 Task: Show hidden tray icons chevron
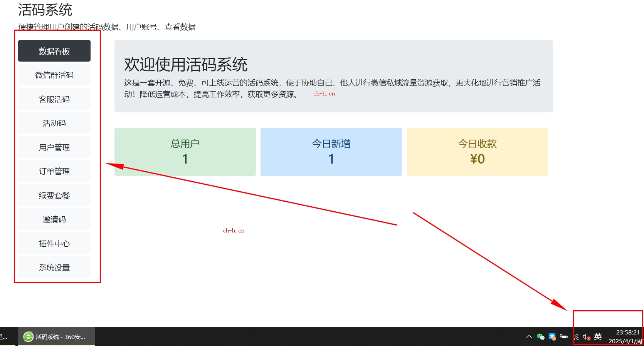529,337
